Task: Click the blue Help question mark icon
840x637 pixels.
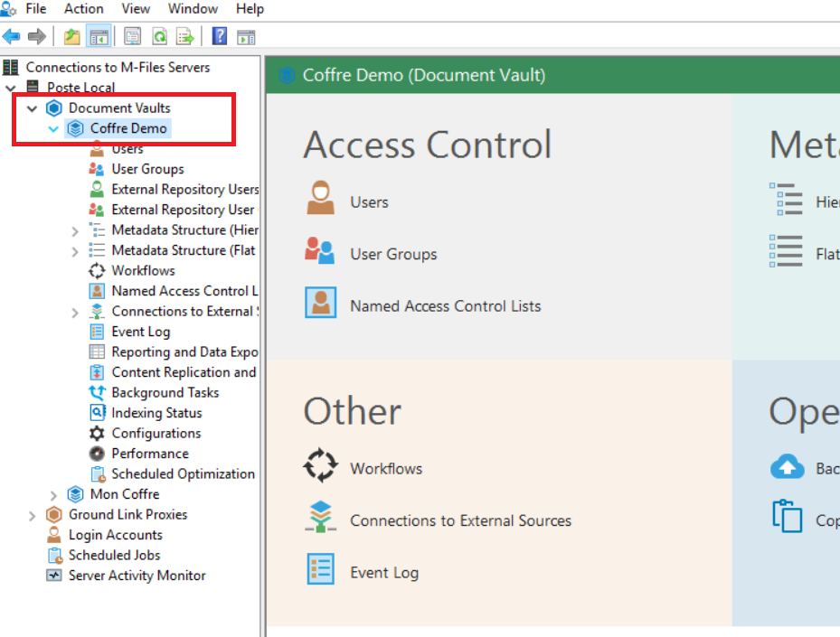Action: coord(219,37)
